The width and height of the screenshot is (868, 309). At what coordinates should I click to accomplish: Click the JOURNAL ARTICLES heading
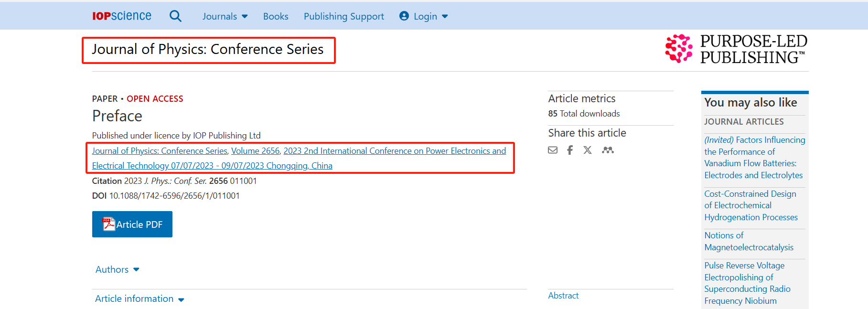point(744,122)
